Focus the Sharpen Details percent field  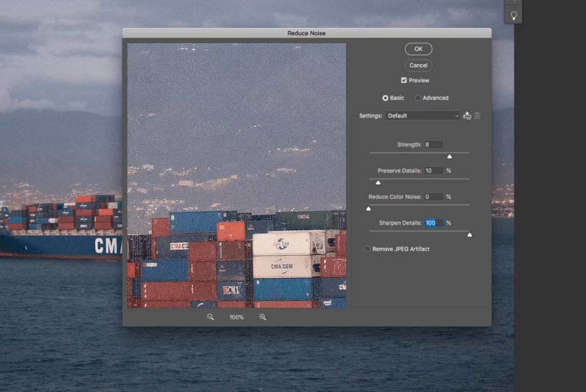coord(434,223)
